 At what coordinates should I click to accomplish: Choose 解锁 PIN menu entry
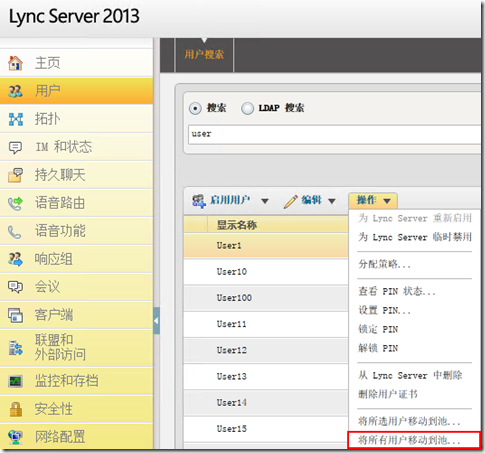pyautogui.click(x=378, y=349)
